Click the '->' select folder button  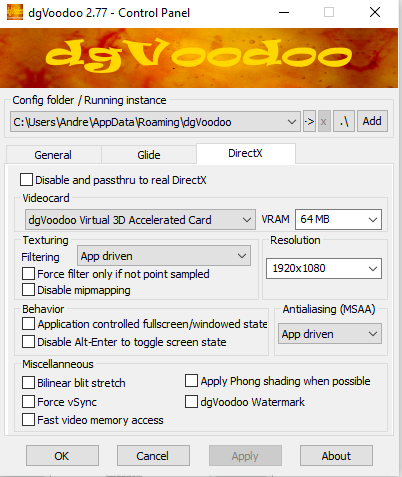tap(309, 122)
